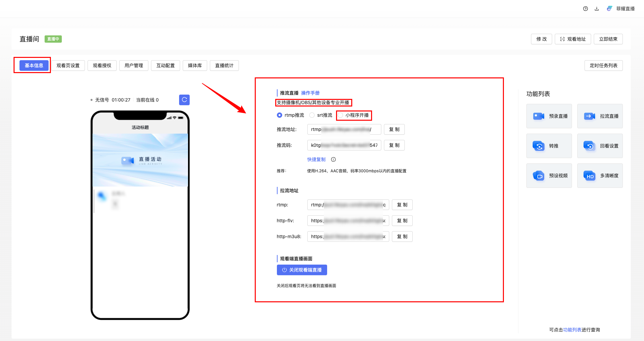Click the 推流地址 input field
Viewport: 644px width, 341px height.
click(344, 129)
